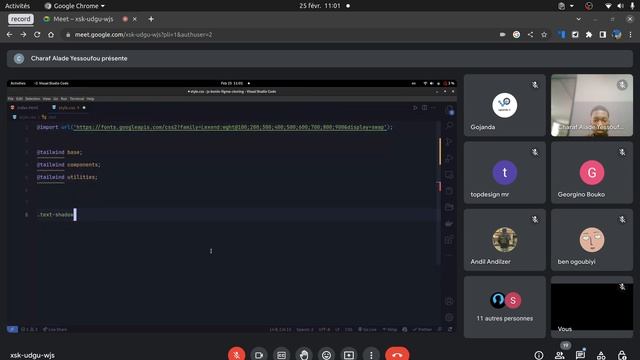
Task: Select the ben ogoubiyi tile
Action: [x=592, y=240]
